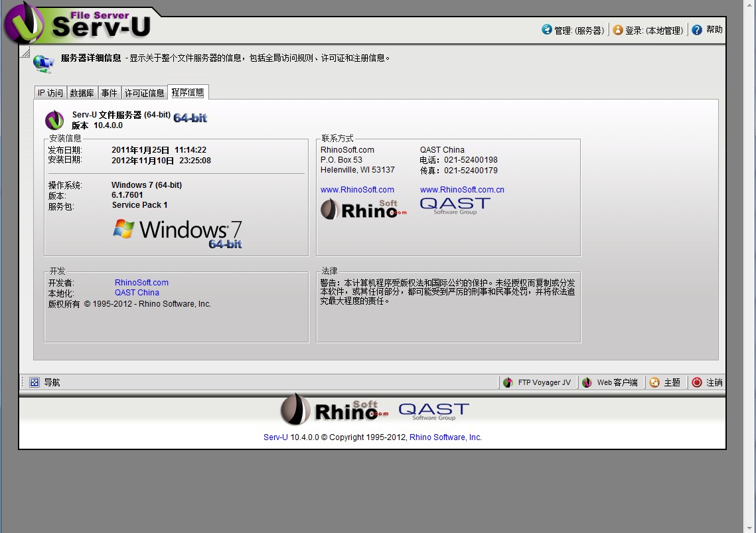756x533 pixels.
Task: Click 注销 to log out
Action: [x=708, y=382]
